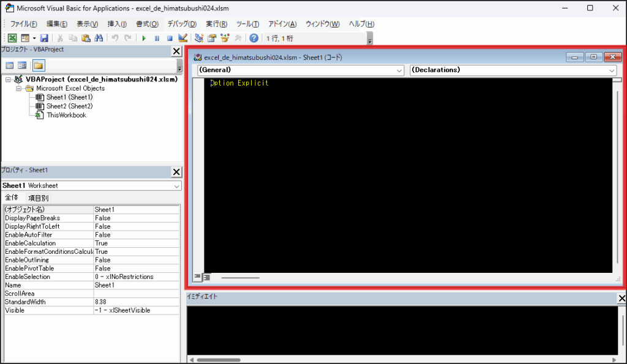Screen dimensions: 627x364
Task: Select ThisWorkbook in project tree
Action: [x=66, y=115]
